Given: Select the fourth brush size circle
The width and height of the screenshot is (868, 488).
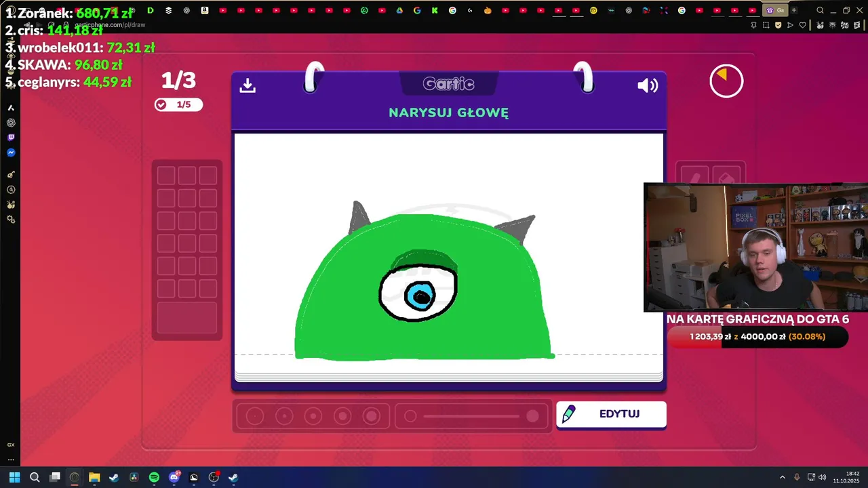Looking at the screenshot, I should (x=342, y=416).
